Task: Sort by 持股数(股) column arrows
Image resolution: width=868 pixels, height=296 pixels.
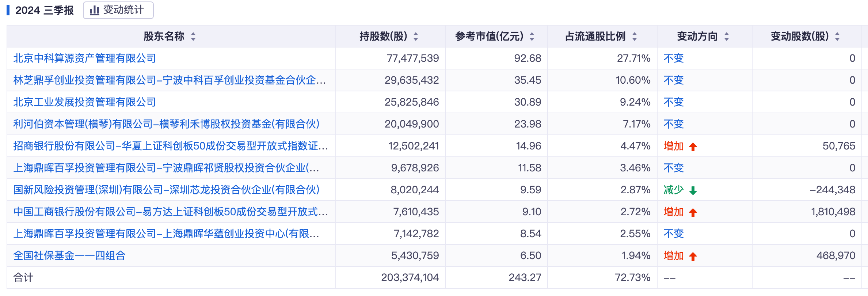Action: pos(416,37)
